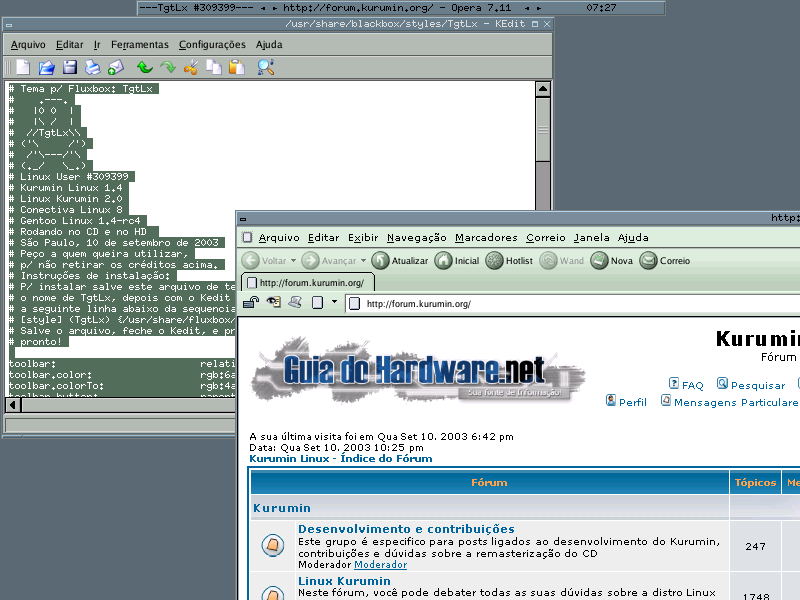Click the Moderador link
Screen dimensions: 800x600
tap(381, 565)
